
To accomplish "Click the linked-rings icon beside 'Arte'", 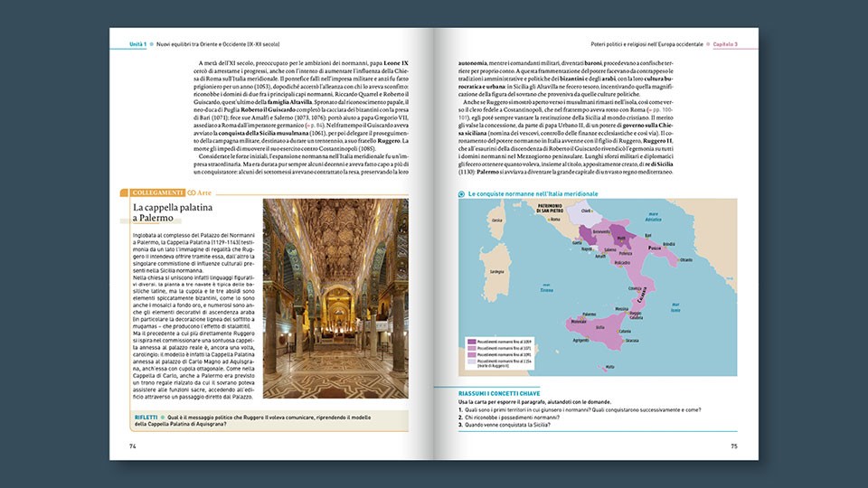I will [192, 192].
